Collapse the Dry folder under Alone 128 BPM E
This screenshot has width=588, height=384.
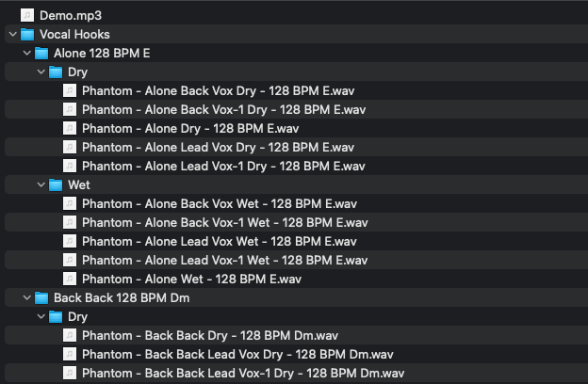(x=41, y=72)
